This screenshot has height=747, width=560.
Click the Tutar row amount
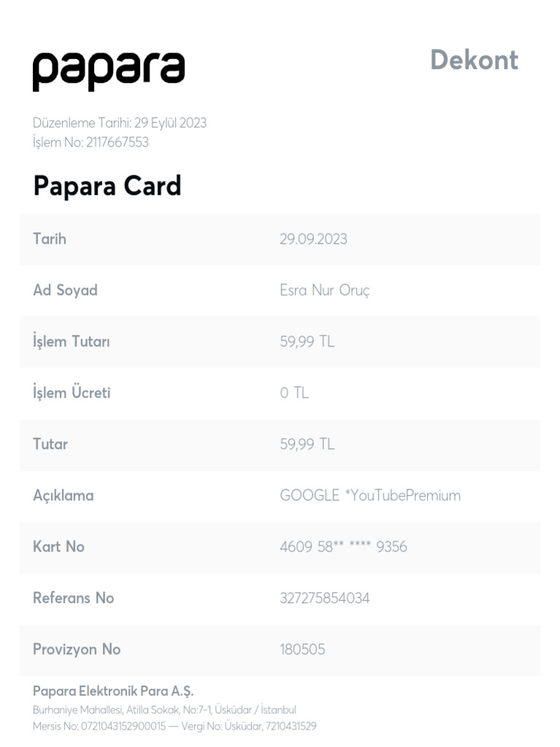pos(307,444)
